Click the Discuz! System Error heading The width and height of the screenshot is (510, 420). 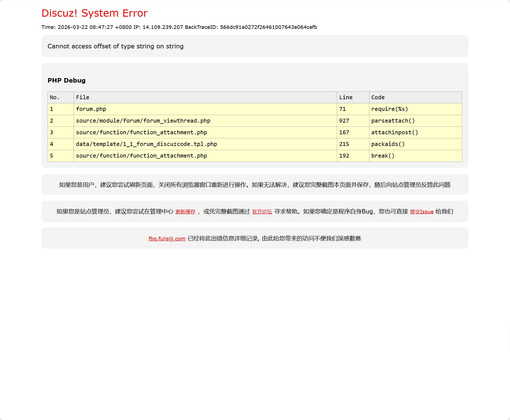coord(94,13)
